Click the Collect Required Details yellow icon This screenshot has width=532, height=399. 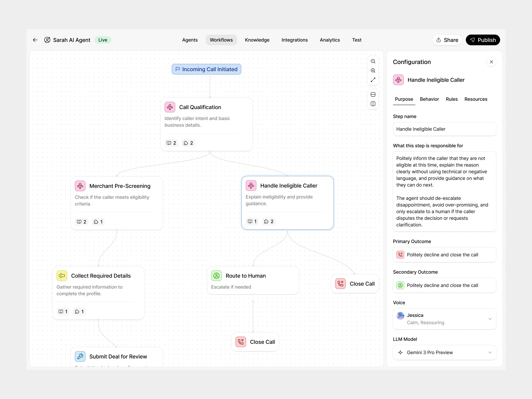point(62,276)
